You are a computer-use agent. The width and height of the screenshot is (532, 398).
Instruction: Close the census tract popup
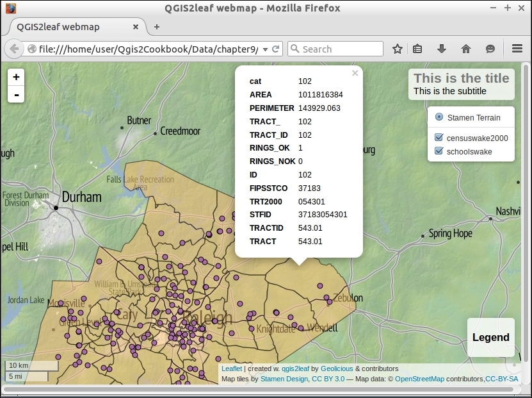pos(355,73)
